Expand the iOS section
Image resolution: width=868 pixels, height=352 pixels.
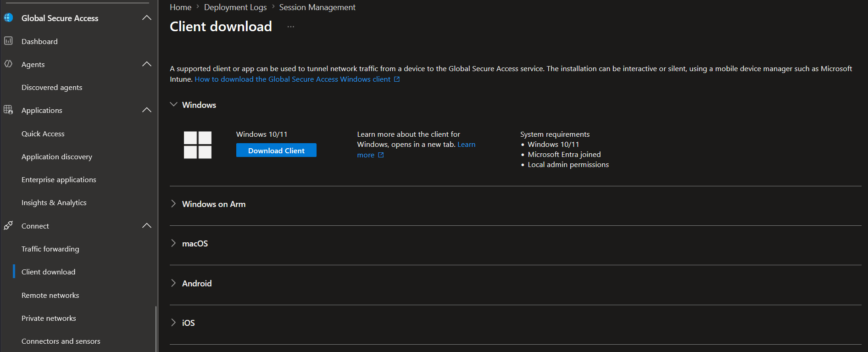click(173, 322)
